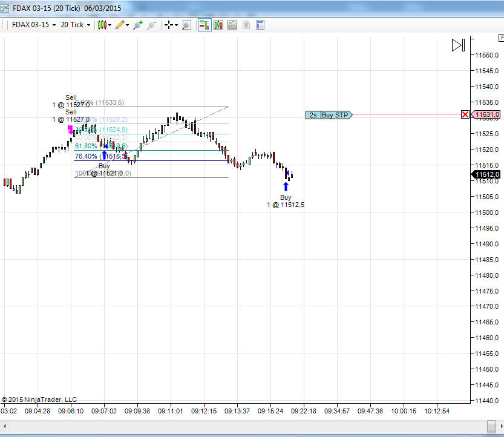Click the zoom in magnifier icon
Image resolution: width=504 pixels, height=437 pixels.
138,25
